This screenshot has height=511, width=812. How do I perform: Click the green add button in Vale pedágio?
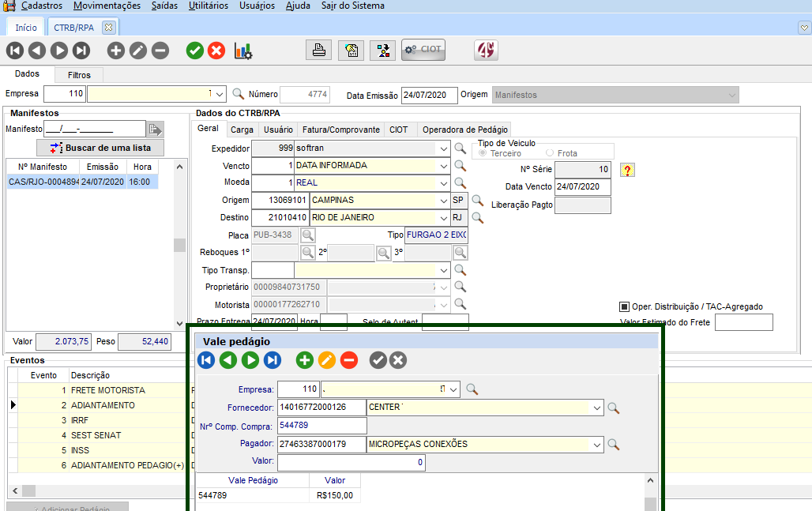click(305, 360)
